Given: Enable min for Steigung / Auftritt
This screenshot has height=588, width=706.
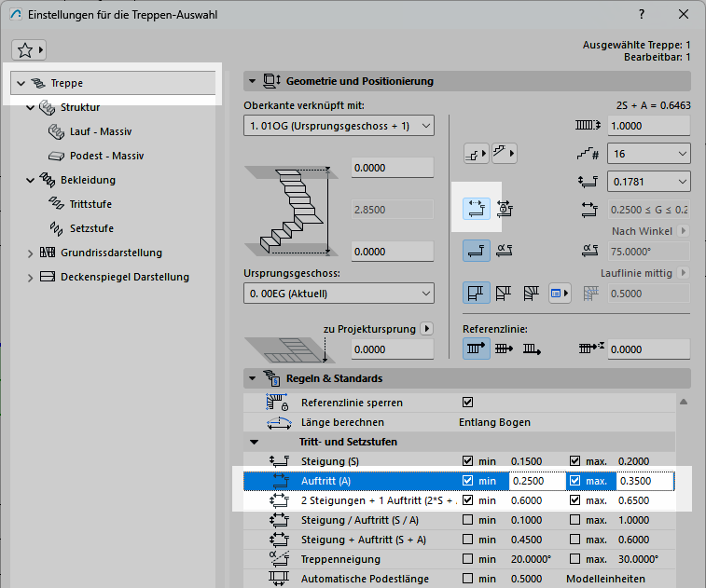Looking at the screenshot, I should tap(468, 520).
